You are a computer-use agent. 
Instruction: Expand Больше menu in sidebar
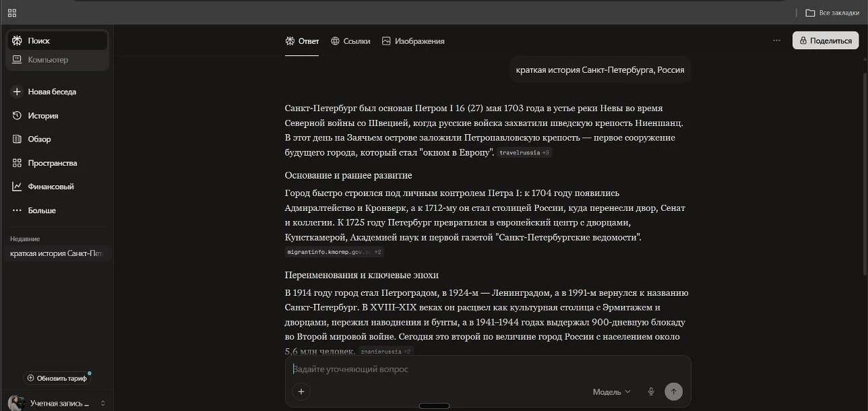coord(42,210)
